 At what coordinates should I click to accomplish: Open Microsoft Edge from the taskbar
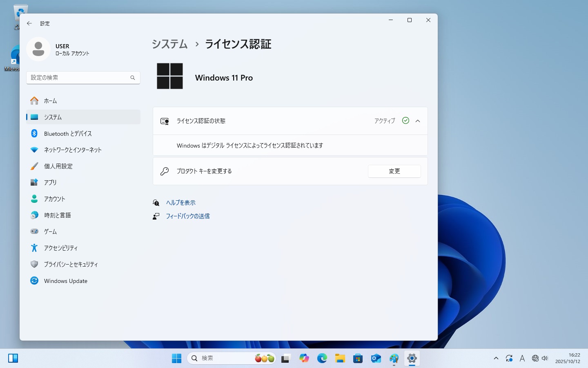coord(322,359)
